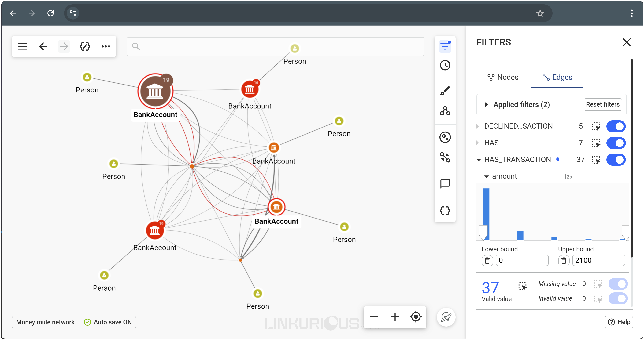644x340 pixels.
Task: Open the design paintbrush tool
Action: tap(445, 91)
